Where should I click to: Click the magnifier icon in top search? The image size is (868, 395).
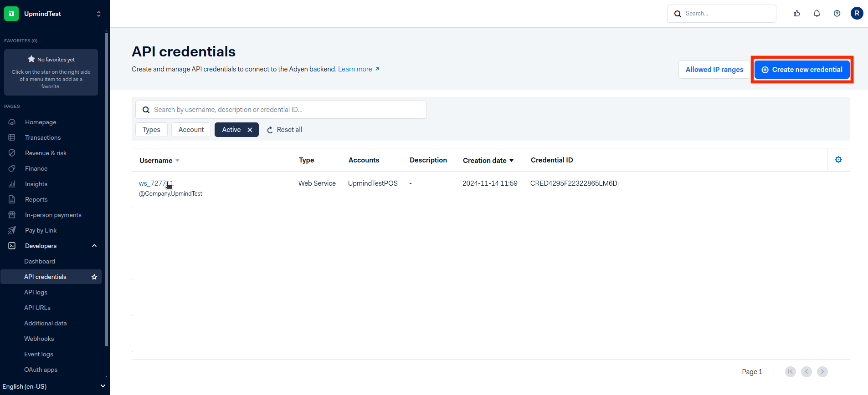[678, 14]
